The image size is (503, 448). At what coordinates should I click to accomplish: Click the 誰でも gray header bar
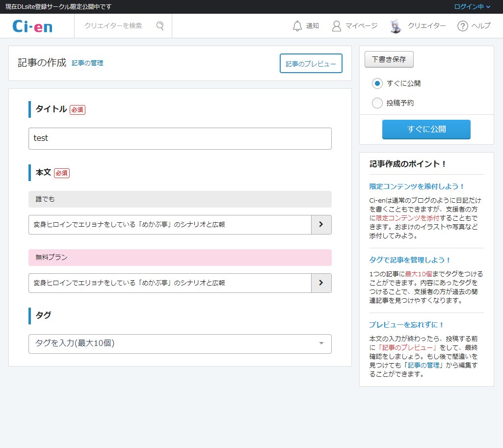(x=180, y=199)
